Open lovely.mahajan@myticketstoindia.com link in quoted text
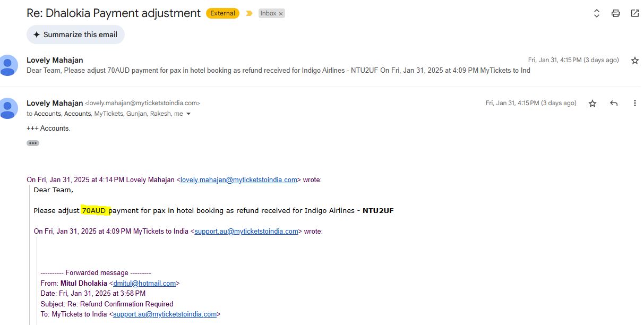The width and height of the screenshot is (644, 325). (238, 180)
